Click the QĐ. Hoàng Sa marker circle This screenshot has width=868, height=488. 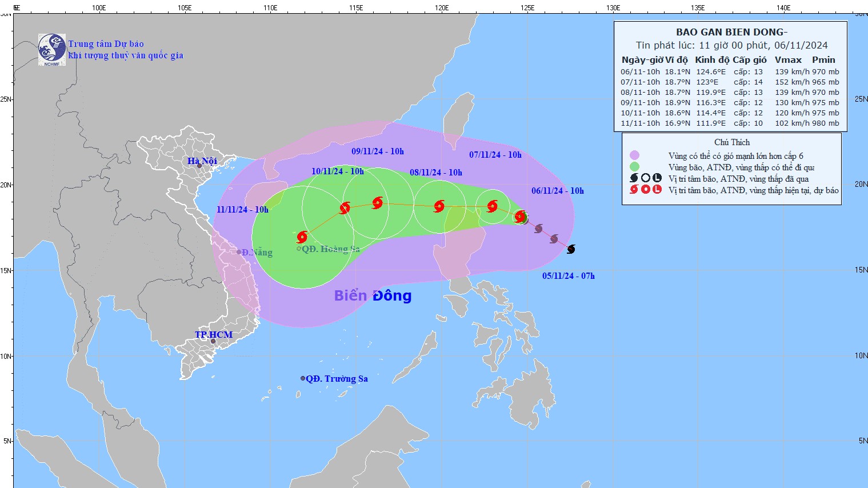tap(299, 248)
